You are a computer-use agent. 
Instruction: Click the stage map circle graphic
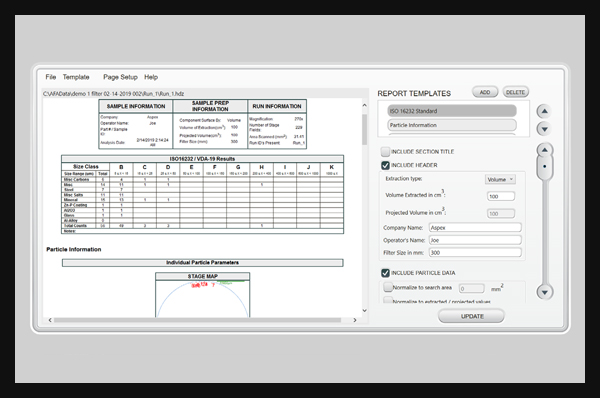(202, 300)
